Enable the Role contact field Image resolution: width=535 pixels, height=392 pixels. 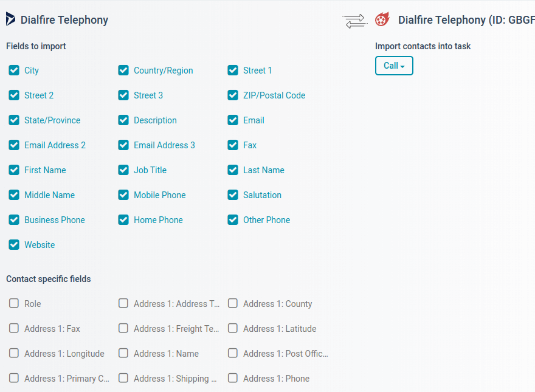[14, 303]
